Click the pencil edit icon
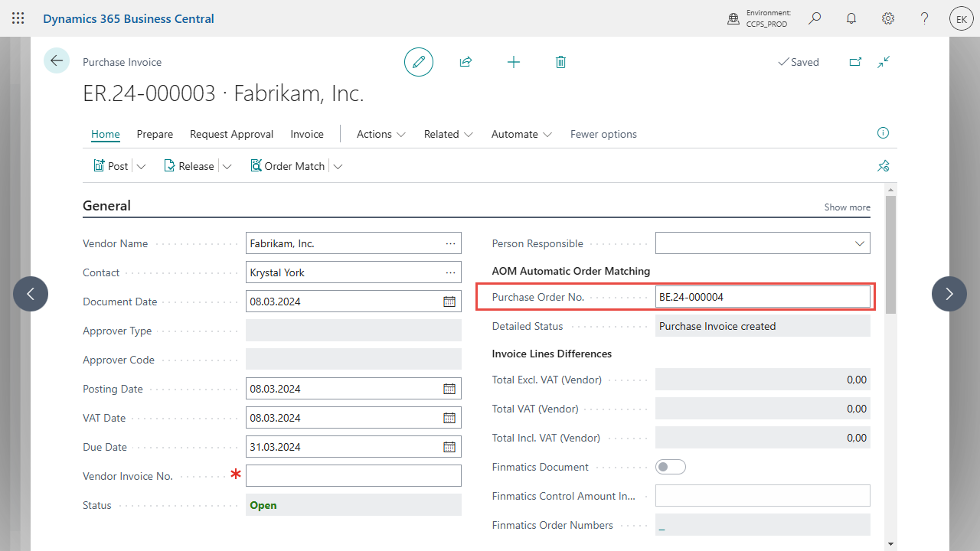 pos(419,62)
